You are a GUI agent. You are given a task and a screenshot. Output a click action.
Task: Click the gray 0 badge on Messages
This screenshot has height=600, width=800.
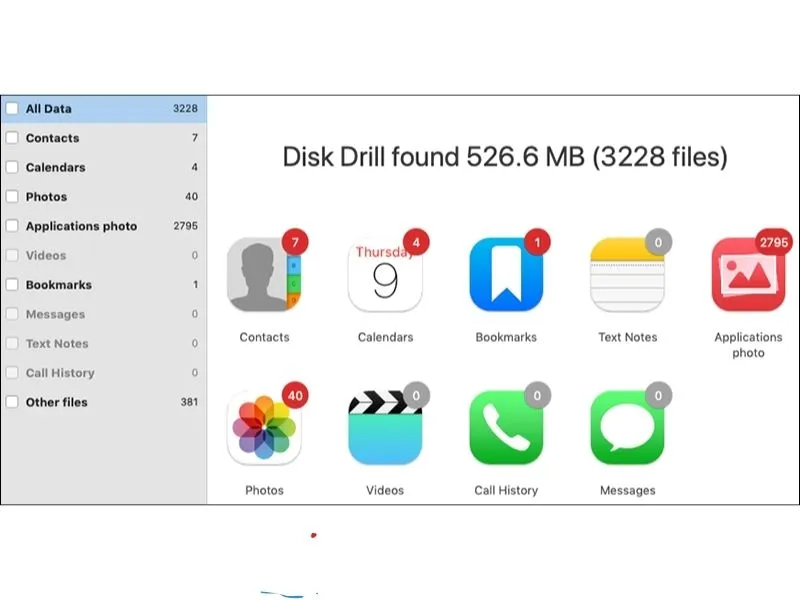(x=658, y=395)
